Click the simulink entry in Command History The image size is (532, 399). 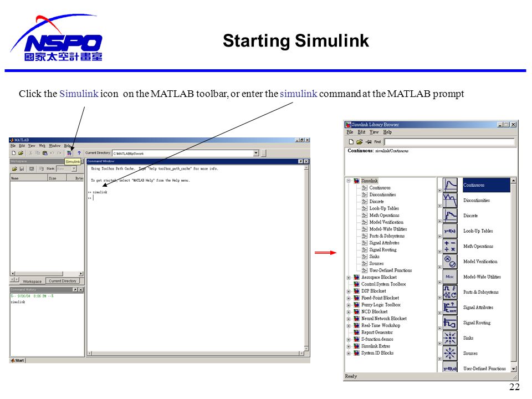[18, 302]
